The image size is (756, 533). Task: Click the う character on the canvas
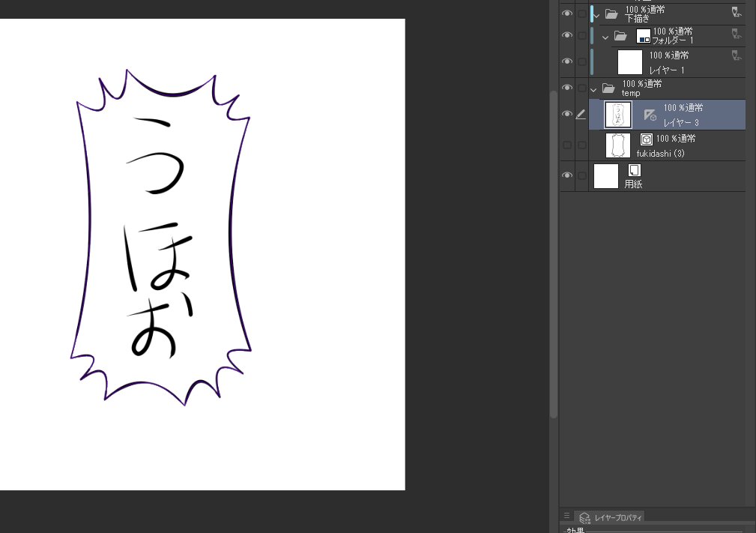156,155
